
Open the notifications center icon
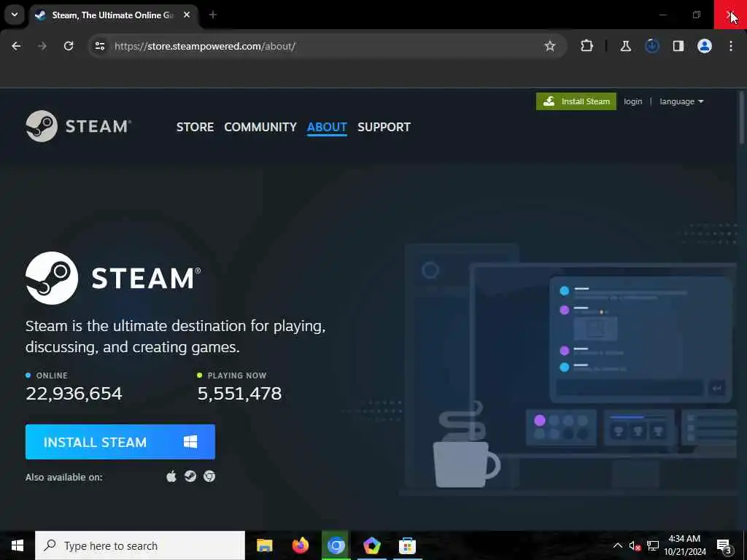pos(724,545)
